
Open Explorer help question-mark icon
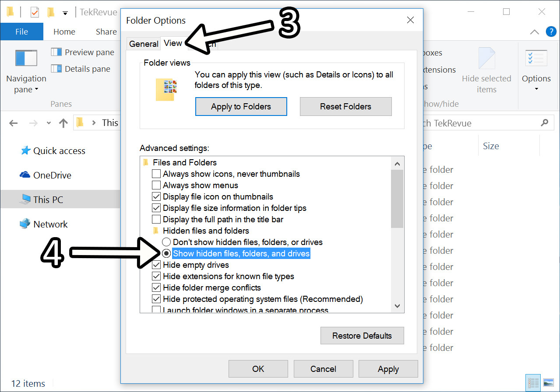pyautogui.click(x=550, y=31)
